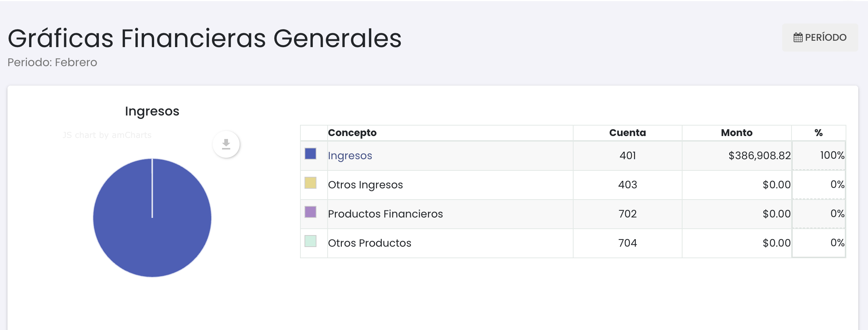Click account number 401 cell
This screenshot has height=330, width=868.
pyautogui.click(x=627, y=155)
